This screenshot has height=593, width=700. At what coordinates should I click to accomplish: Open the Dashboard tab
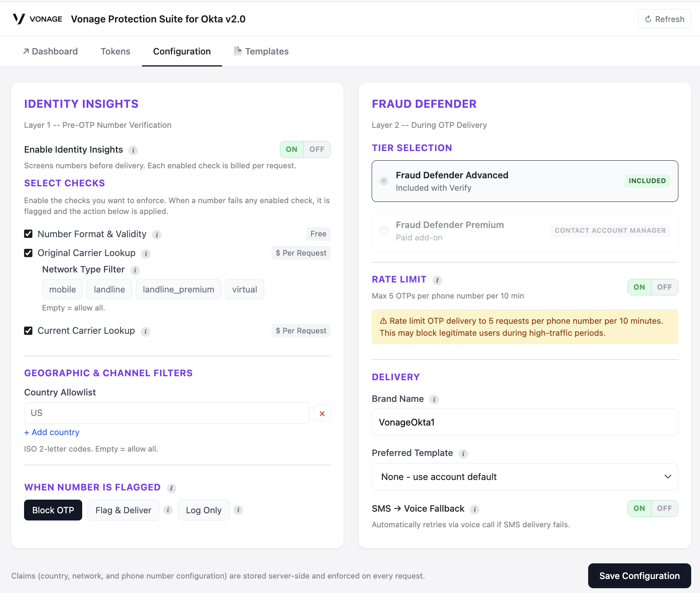click(50, 51)
